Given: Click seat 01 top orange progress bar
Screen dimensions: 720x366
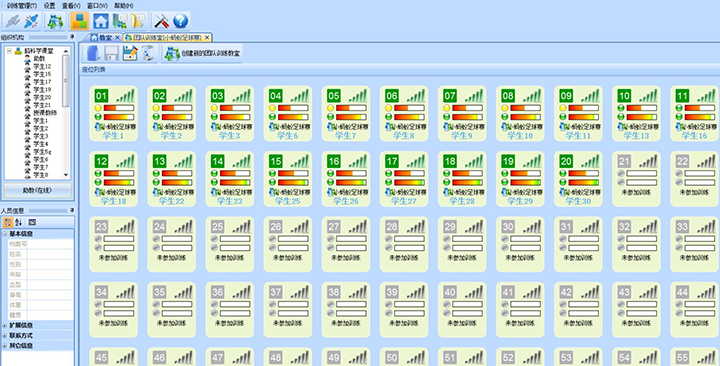Looking at the screenshot, I should 119,108.
